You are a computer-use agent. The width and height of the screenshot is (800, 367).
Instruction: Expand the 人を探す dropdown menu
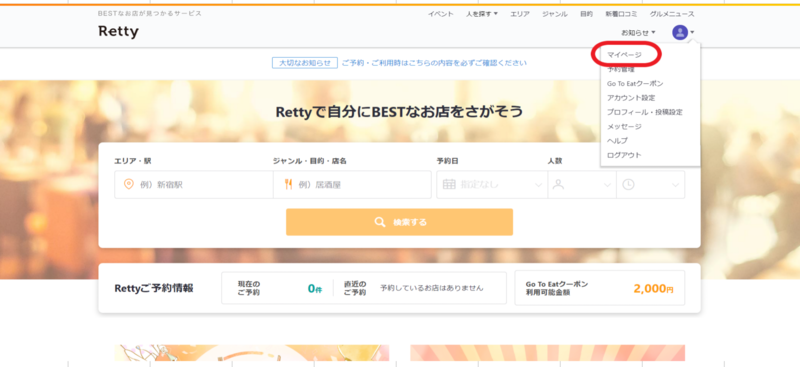point(482,14)
